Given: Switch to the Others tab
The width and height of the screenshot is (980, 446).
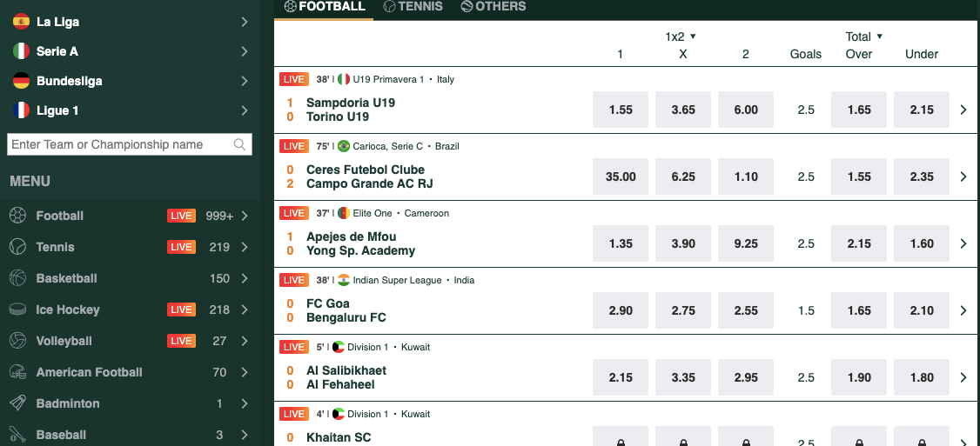Looking at the screenshot, I should click(493, 6).
